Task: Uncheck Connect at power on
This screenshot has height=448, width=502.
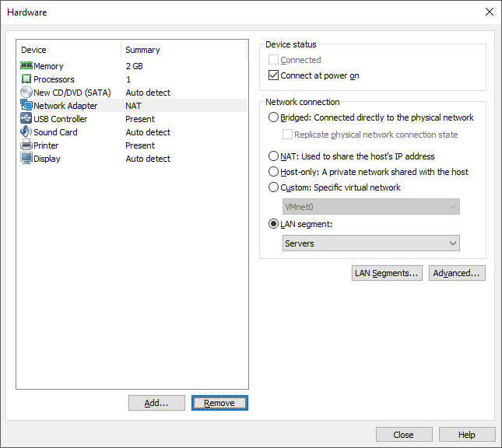Action: [x=273, y=75]
